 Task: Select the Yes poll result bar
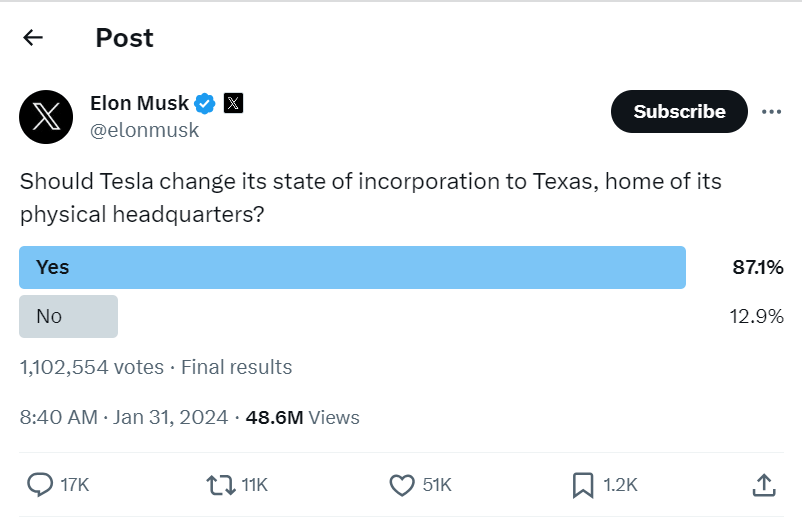[352, 268]
